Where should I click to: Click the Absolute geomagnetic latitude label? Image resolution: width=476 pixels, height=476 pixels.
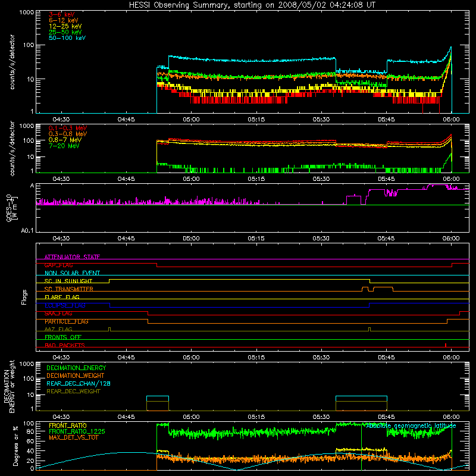411,426
